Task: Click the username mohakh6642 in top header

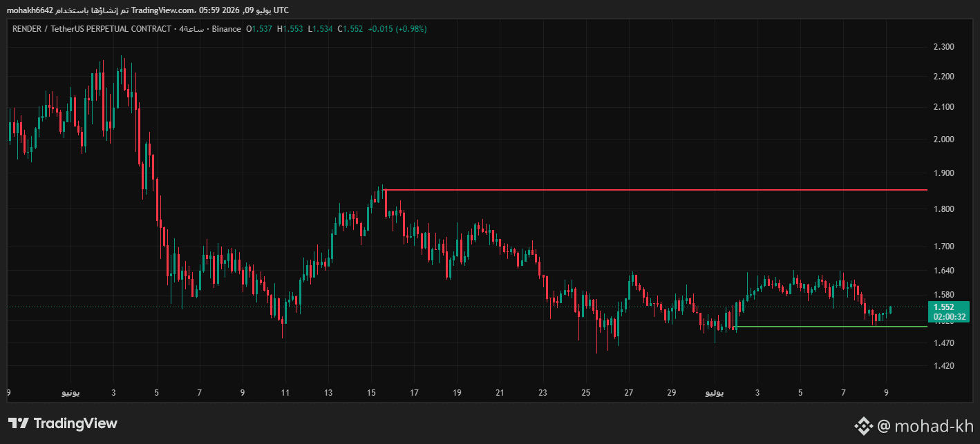Action: [x=30, y=10]
